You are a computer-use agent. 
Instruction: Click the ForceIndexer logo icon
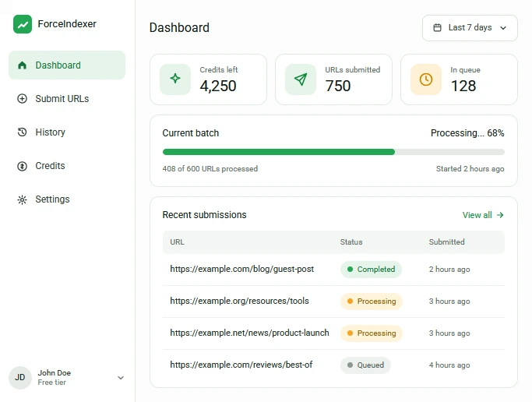tap(23, 24)
